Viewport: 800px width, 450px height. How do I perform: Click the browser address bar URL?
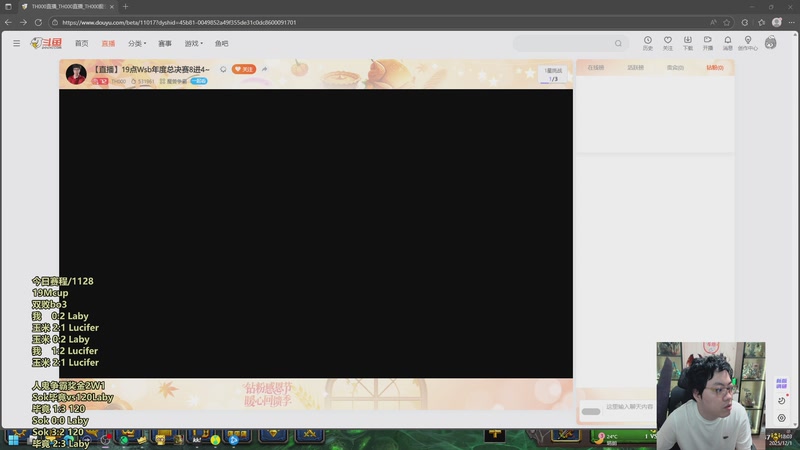coord(179,22)
